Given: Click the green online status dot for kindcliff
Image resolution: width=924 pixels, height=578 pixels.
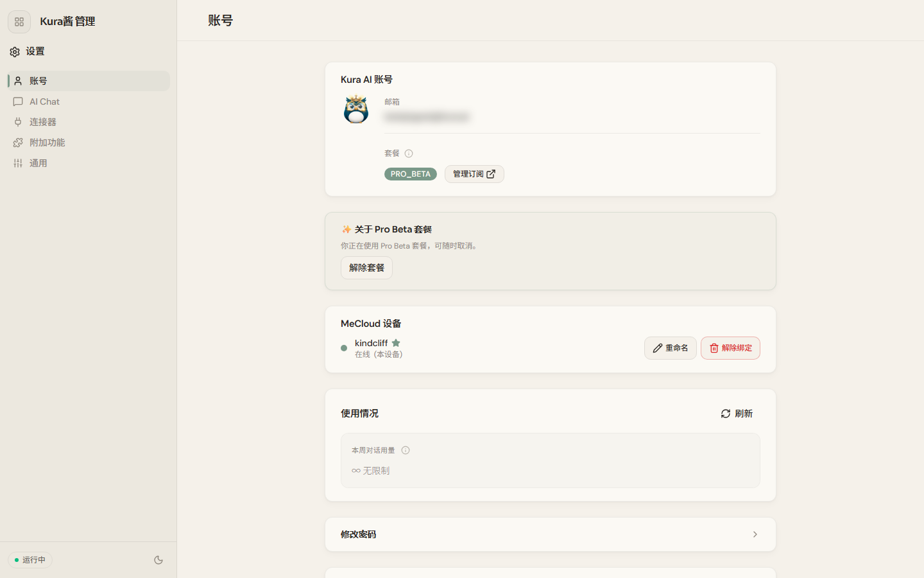Looking at the screenshot, I should [344, 348].
